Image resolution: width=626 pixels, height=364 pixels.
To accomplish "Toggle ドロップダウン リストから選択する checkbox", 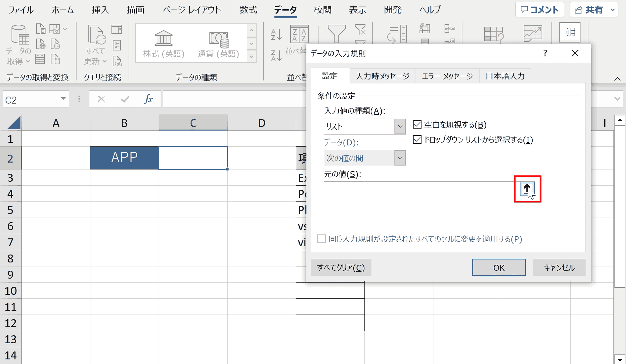I will pyautogui.click(x=417, y=139).
